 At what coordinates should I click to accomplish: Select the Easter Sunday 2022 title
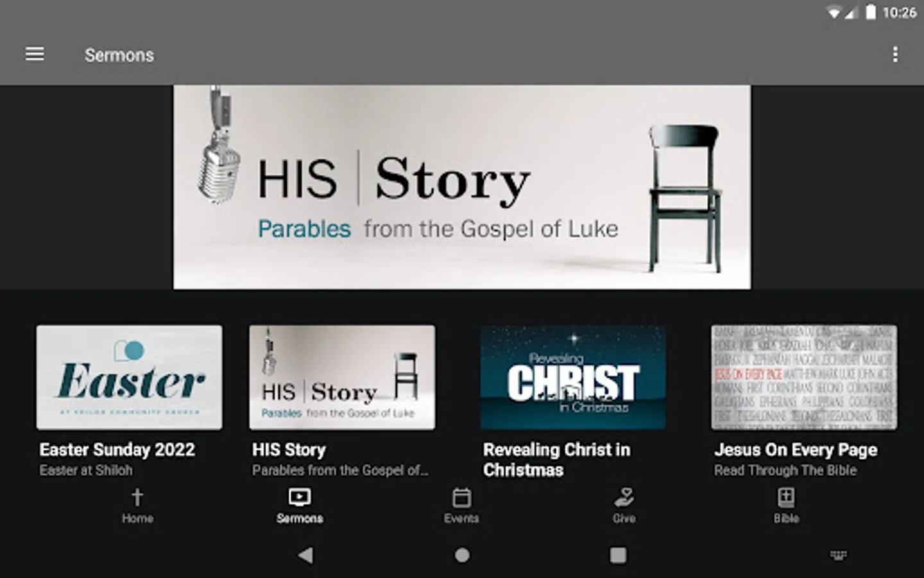click(x=117, y=450)
